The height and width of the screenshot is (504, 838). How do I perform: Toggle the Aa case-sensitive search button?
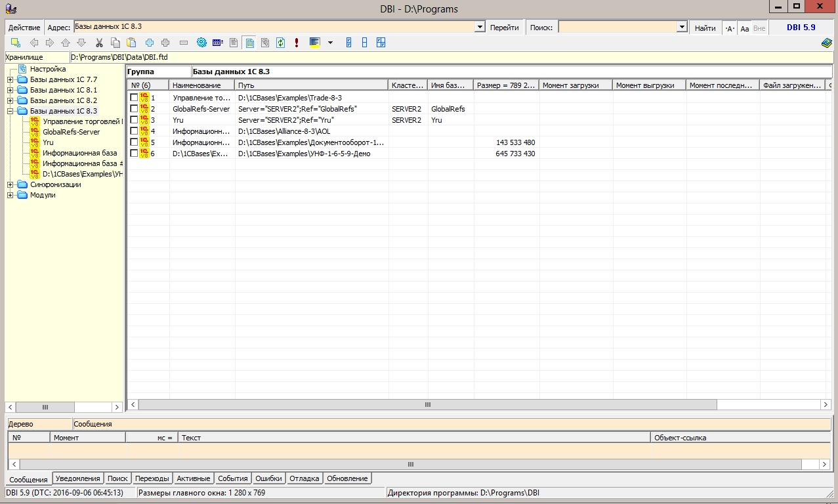tap(744, 28)
